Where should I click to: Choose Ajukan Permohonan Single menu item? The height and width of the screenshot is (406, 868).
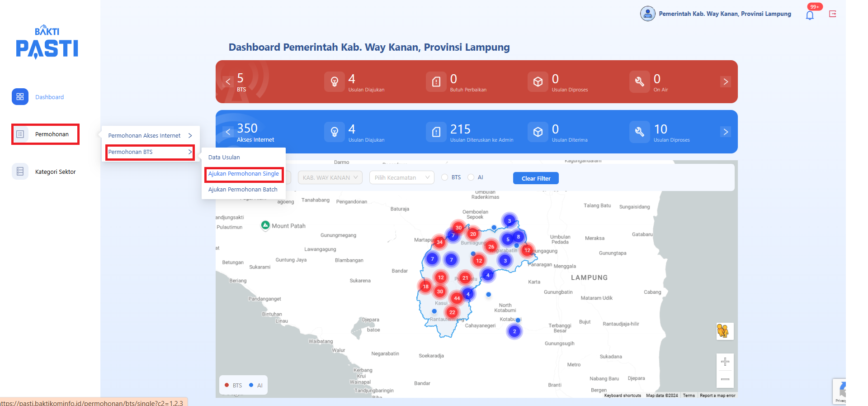(244, 174)
